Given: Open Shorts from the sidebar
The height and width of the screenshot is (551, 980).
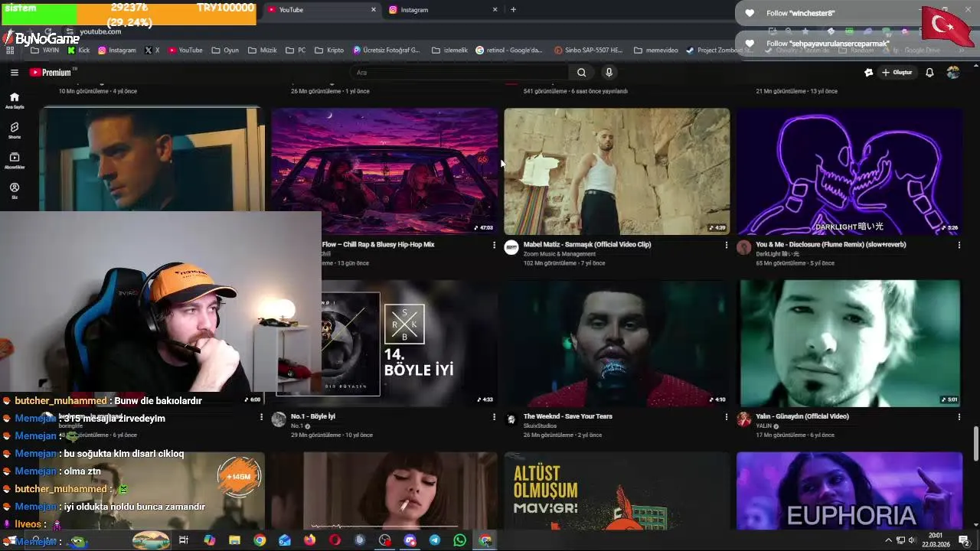Looking at the screenshot, I should coord(15,130).
